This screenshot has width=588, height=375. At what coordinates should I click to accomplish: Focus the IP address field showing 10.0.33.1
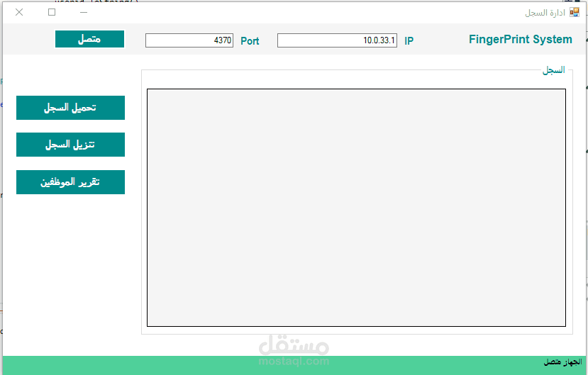click(x=337, y=40)
